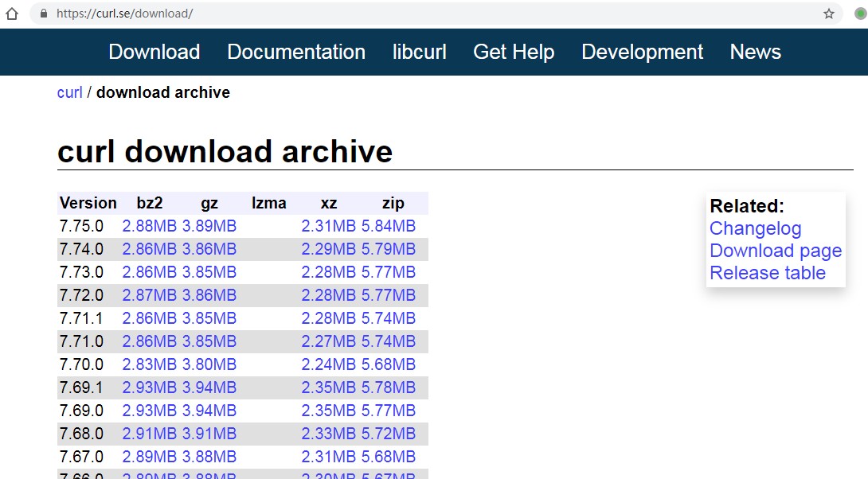This screenshot has height=479, width=868.
Task: Click the green extension icon
Action: (x=859, y=14)
